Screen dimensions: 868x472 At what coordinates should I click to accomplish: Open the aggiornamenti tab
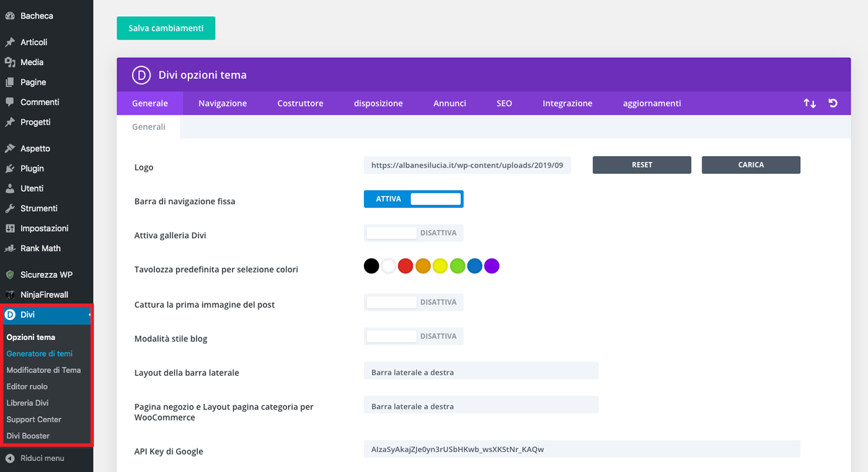click(652, 104)
